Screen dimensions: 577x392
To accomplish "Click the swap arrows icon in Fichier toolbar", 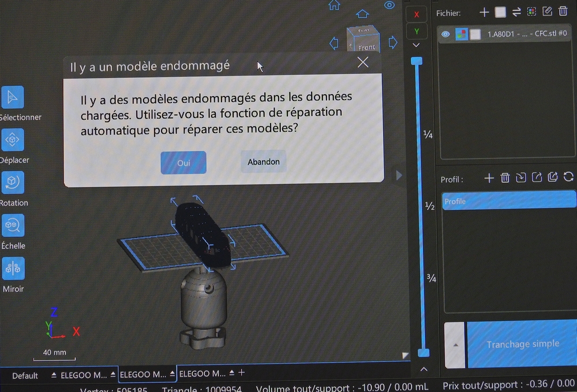I will click(516, 12).
